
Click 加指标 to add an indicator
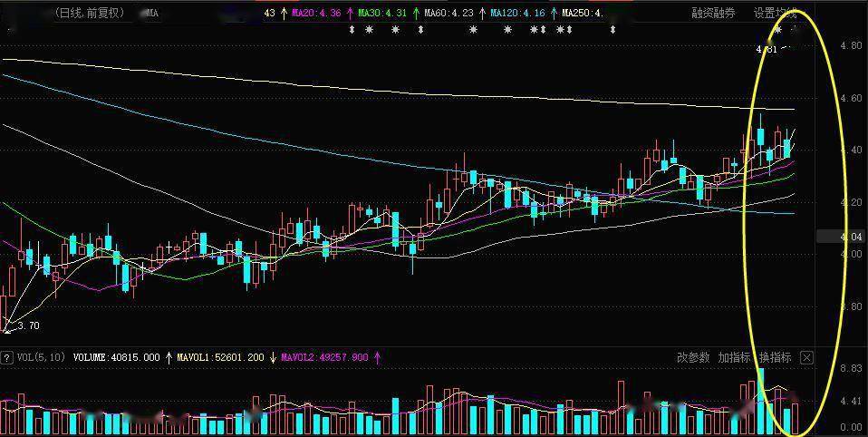(734, 358)
